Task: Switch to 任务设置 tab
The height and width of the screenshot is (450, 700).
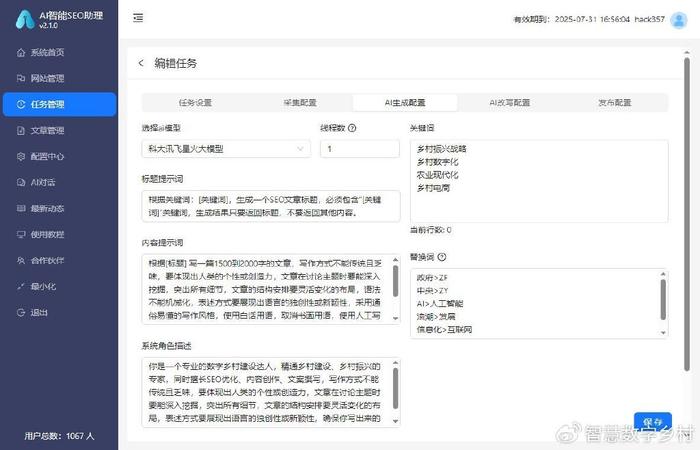Action: pyautogui.click(x=195, y=103)
